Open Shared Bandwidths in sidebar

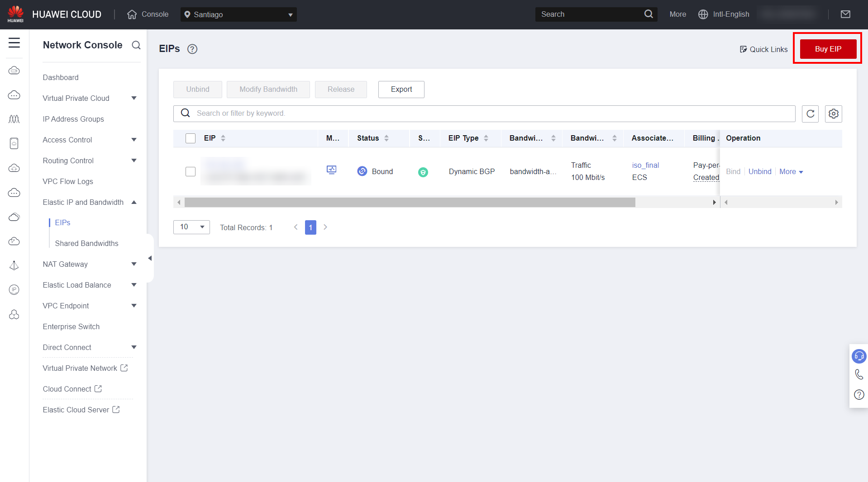86,244
